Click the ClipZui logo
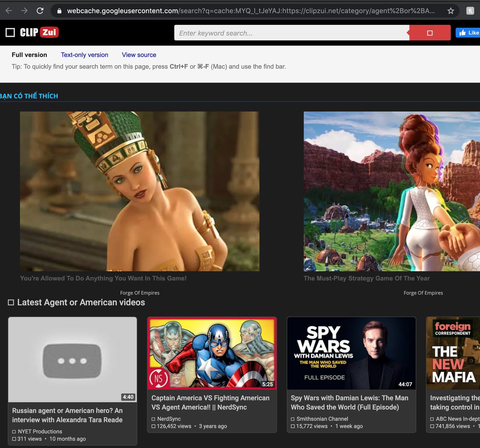 (39, 32)
